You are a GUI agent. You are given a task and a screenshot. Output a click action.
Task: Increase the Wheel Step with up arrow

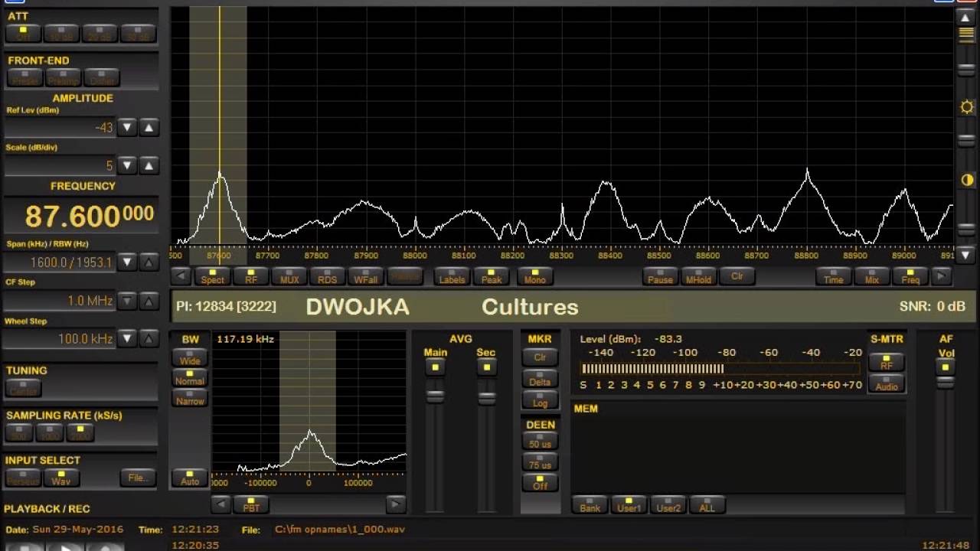[149, 338]
